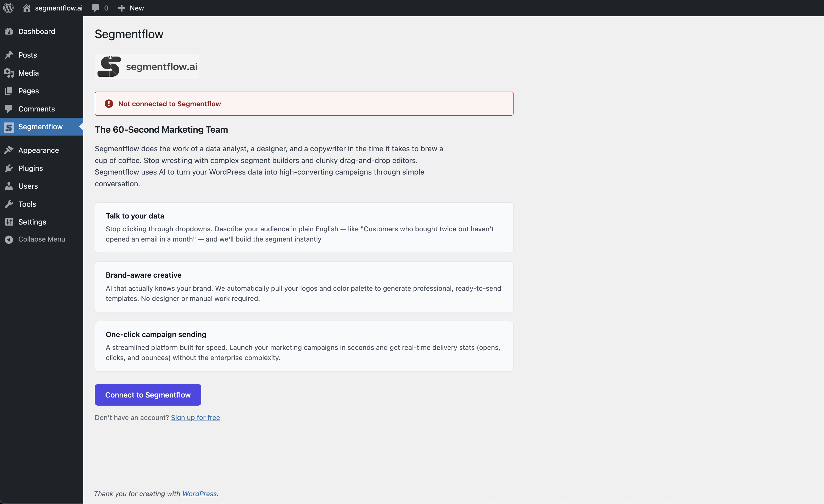824x504 pixels.
Task: Open Comments from the sidebar menu
Action: pyautogui.click(x=41, y=109)
